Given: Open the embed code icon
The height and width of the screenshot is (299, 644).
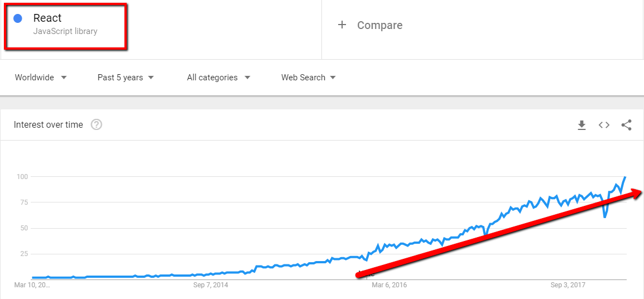Looking at the screenshot, I should coord(604,125).
